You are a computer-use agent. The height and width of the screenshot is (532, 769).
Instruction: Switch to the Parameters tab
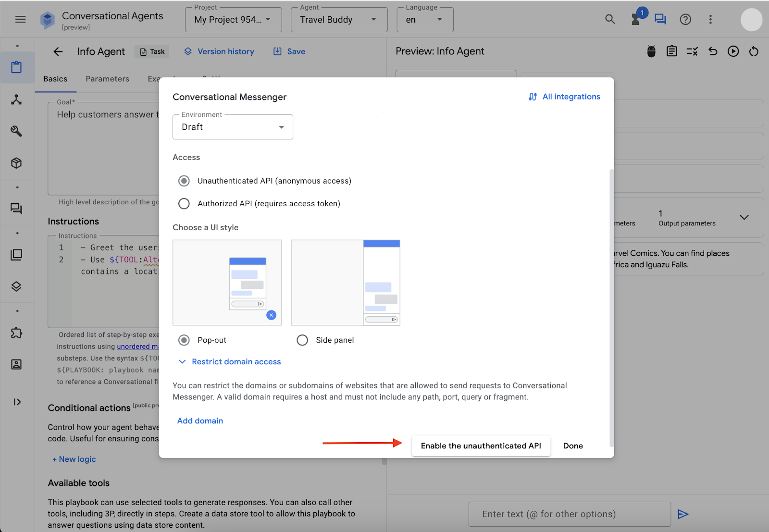coord(107,79)
